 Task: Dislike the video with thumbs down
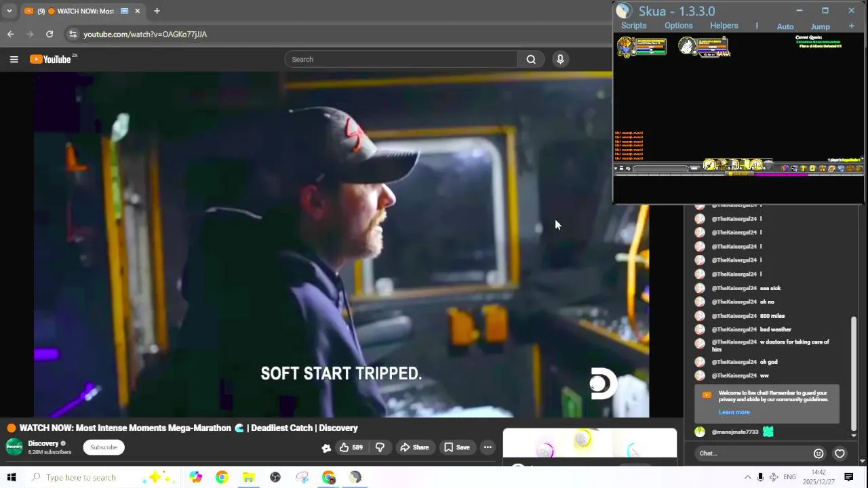click(x=380, y=447)
